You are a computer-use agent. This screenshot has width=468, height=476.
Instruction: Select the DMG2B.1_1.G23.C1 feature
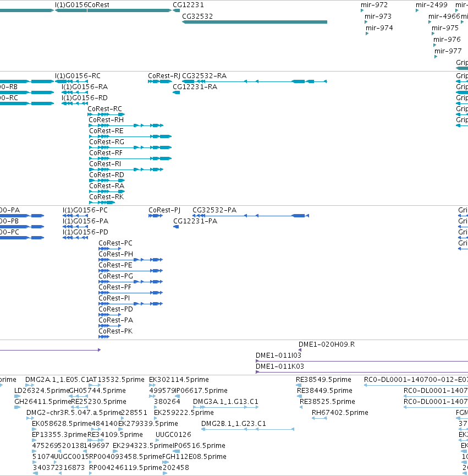[247, 429]
